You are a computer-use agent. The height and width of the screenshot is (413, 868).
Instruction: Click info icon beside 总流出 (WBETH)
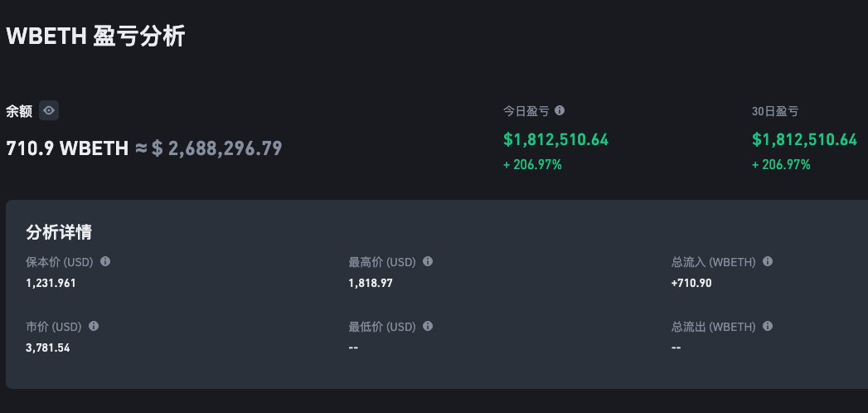768,326
